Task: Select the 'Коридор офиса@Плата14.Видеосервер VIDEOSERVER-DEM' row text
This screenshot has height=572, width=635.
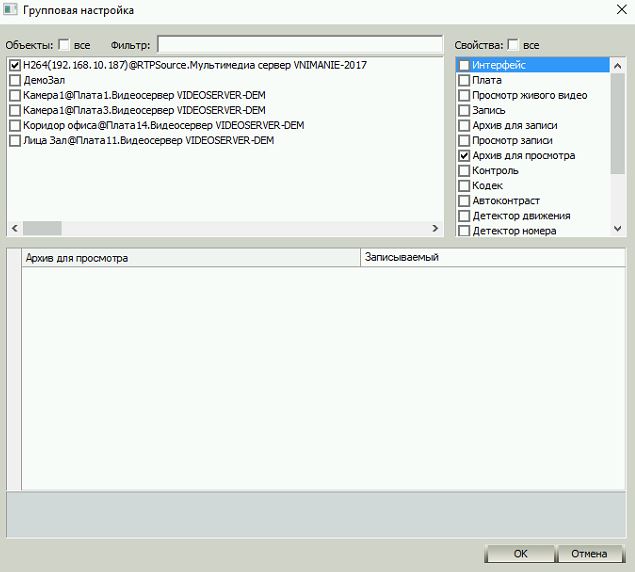Action: [x=164, y=125]
